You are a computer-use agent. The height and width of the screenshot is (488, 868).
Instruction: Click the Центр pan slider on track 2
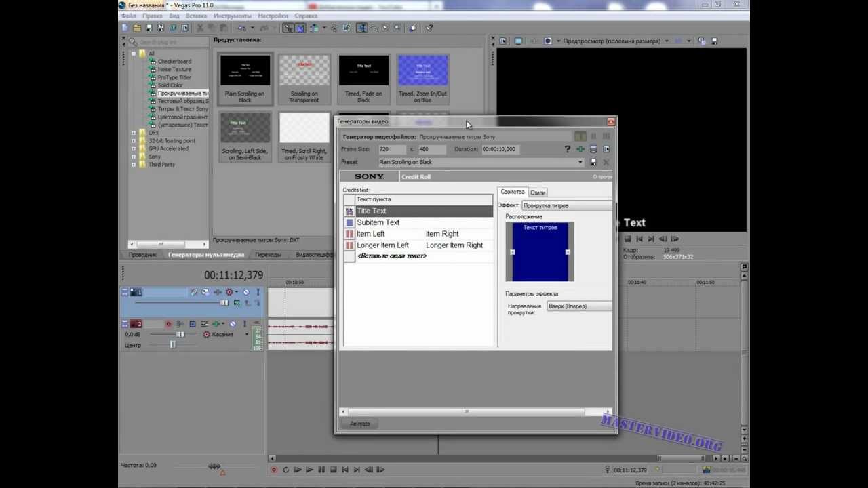tap(173, 344)
